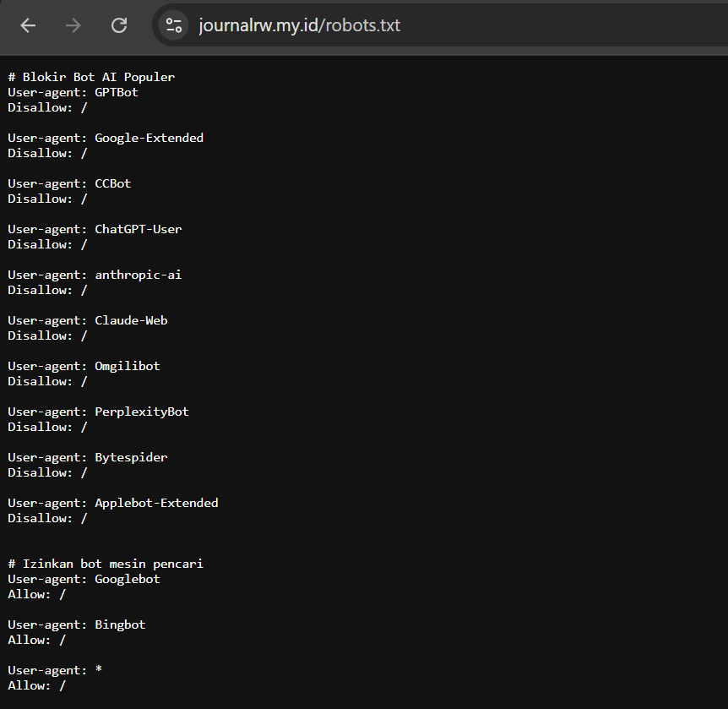Image resolution: width=728 pixels, height=709 pixels.
Task: Click the Omgilibot user-agent line
Action: (84, 366)
